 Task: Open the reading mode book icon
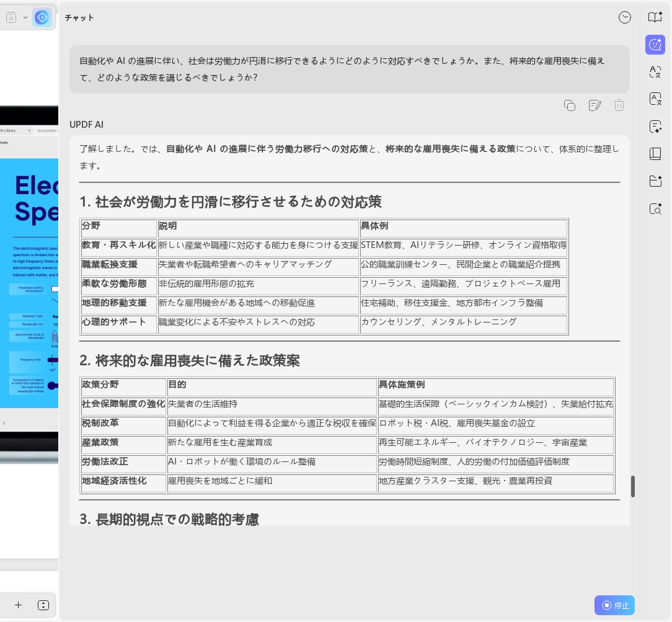point(655,17)
